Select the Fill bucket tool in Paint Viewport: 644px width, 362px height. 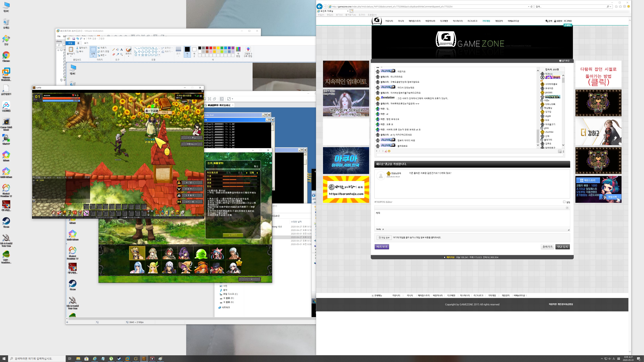click(x=118, y=49)
